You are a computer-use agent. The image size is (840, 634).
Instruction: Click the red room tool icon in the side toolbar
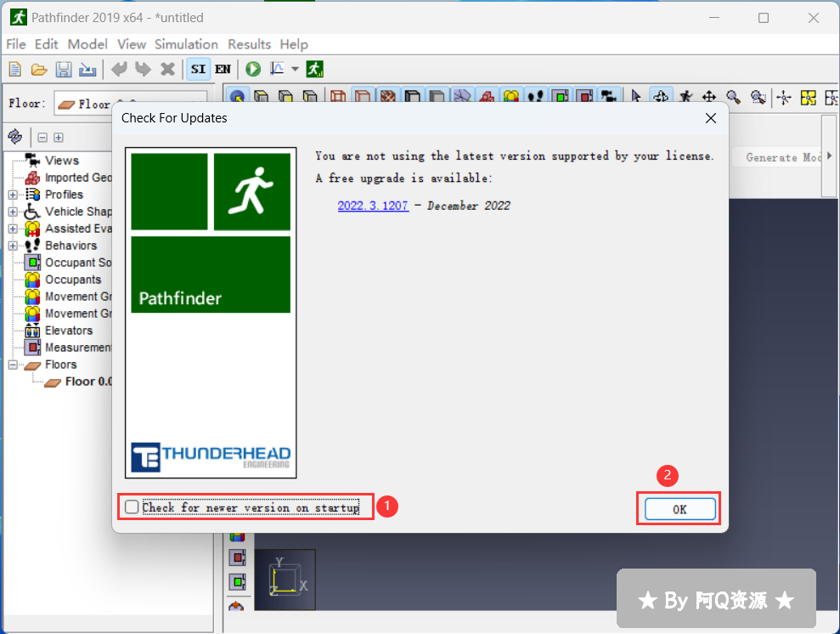(x=237, y=558)
